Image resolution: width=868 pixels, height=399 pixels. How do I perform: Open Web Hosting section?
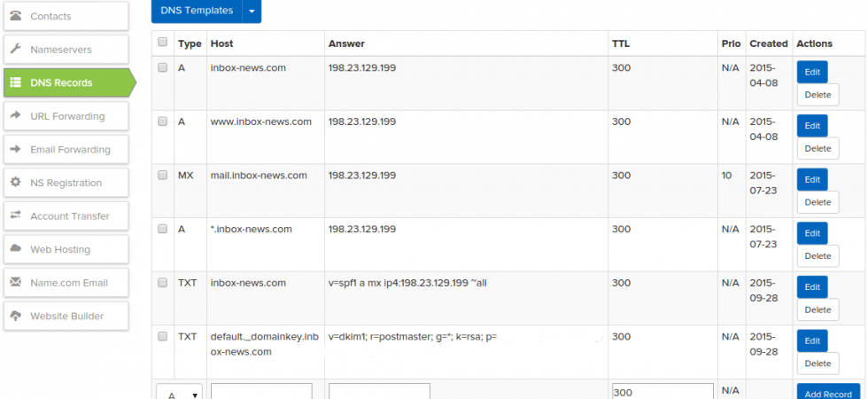[x=66, y=249]
